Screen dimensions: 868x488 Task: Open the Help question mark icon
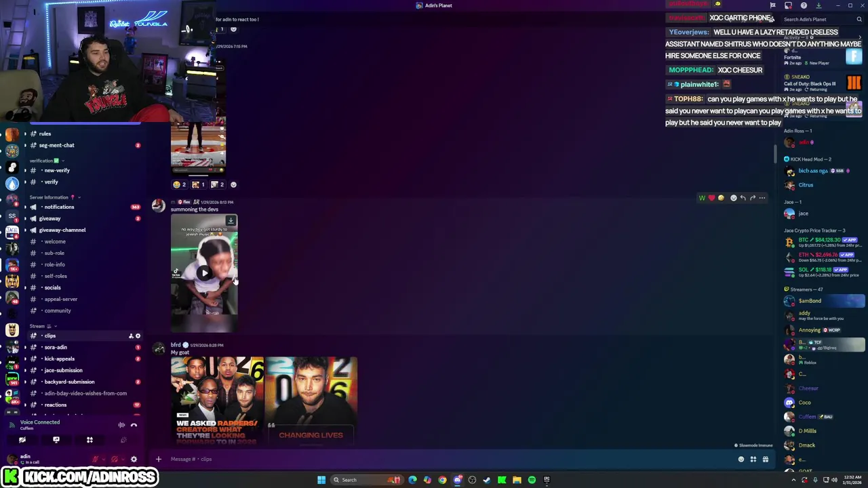click(804, 5)
